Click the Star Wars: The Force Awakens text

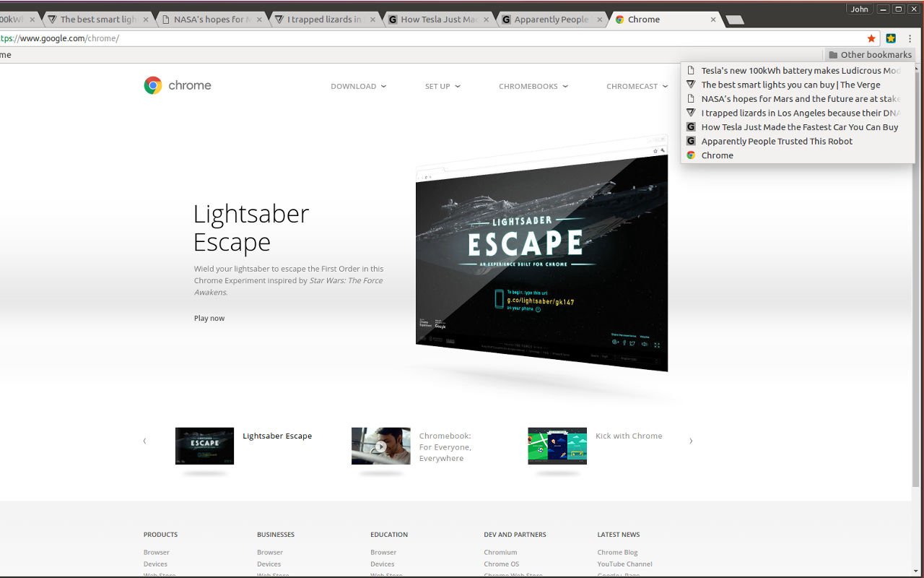point(289,286)
